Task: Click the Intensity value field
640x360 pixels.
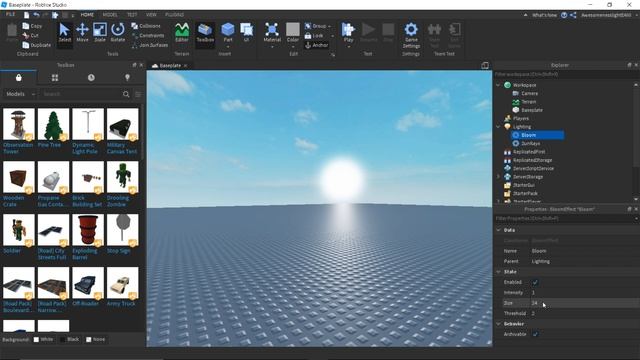Action: (584, 292)
